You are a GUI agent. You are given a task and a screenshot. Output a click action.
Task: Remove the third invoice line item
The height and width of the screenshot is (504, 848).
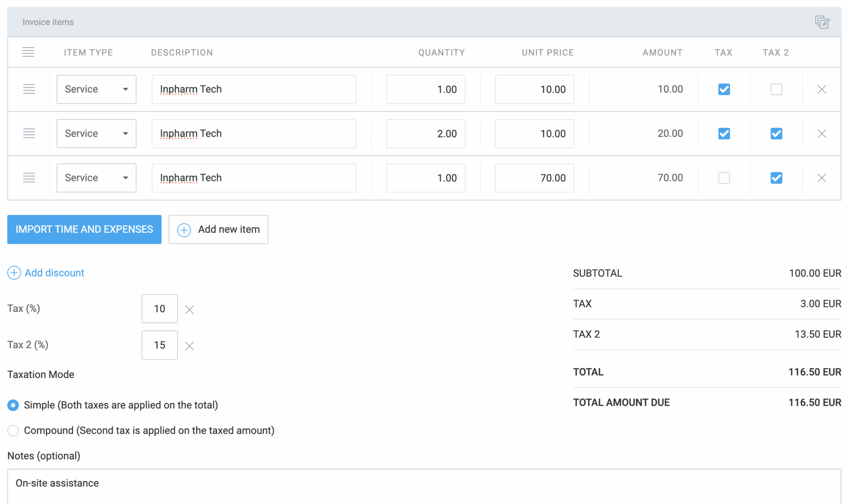822,178
